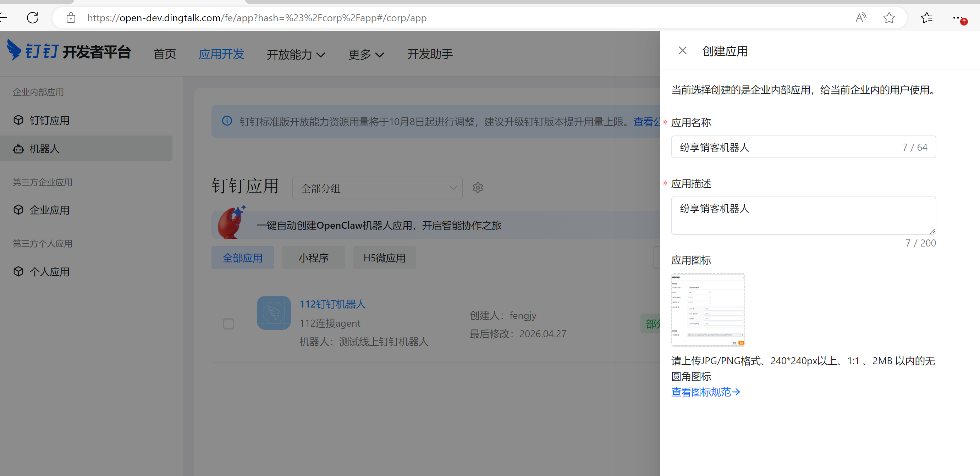The width and height of the screenshot is (980, 476).
Task: Click the info icon in notice banner
Action: point(227,121)
